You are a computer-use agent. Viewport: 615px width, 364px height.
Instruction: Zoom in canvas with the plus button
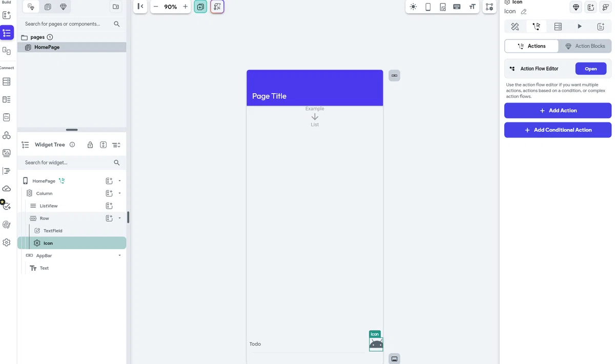coord(185,7)
